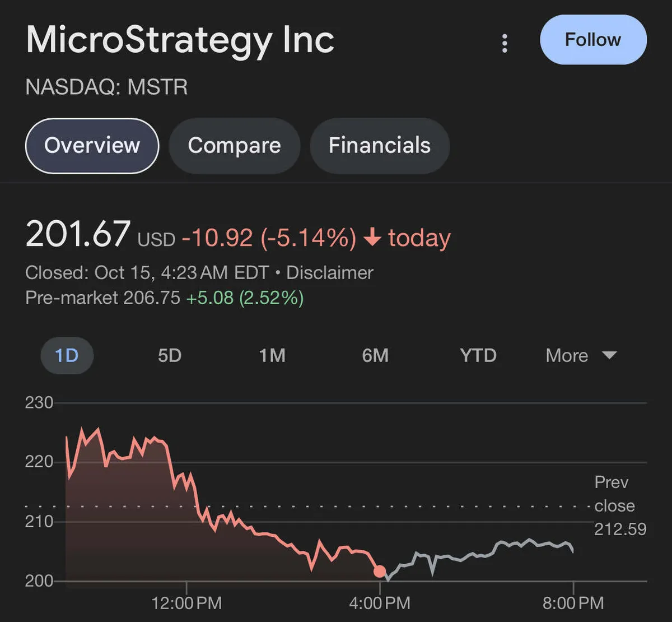672x622 pixels.
Task: Follow MicroStrategy stock
Action: tap(592, 40)
